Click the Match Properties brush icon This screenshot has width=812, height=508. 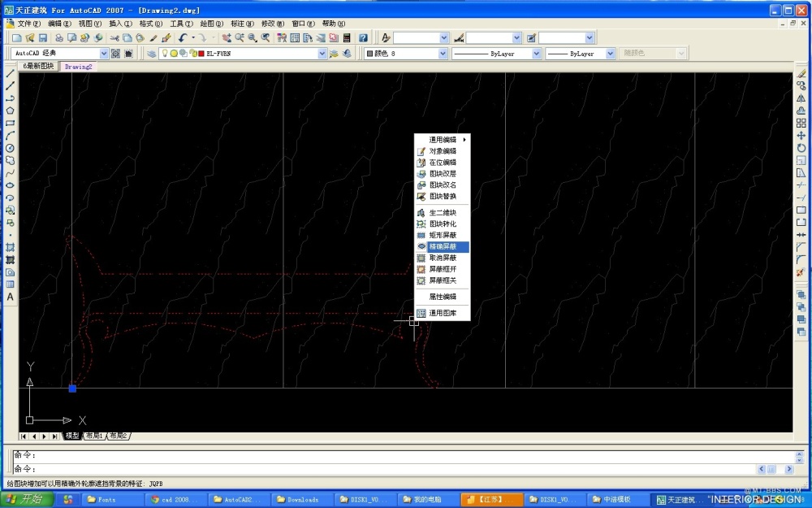[153, 38]
